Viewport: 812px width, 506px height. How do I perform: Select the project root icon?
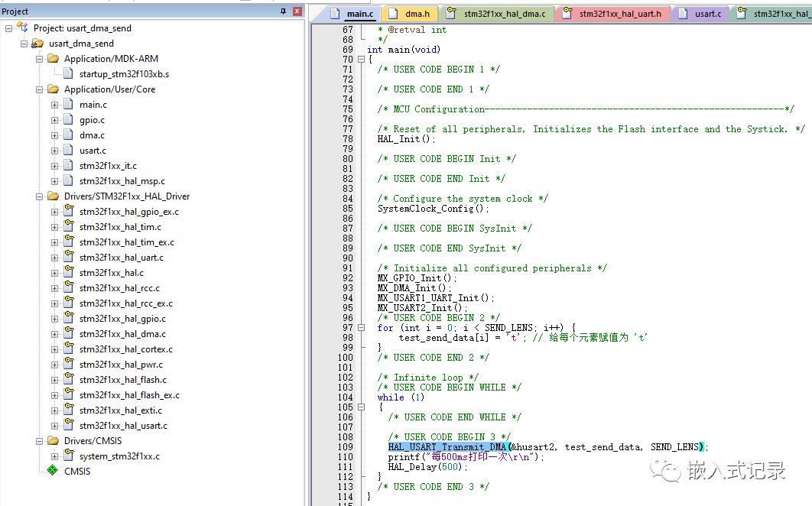click(22, 27)
